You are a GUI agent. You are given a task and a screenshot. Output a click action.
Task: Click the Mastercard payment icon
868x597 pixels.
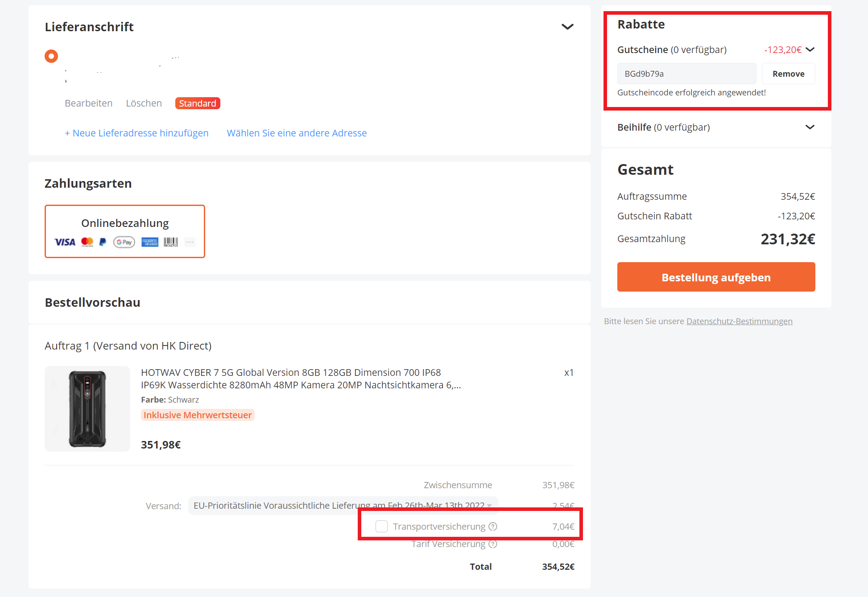pyautogui.click(x=87, y=242)
